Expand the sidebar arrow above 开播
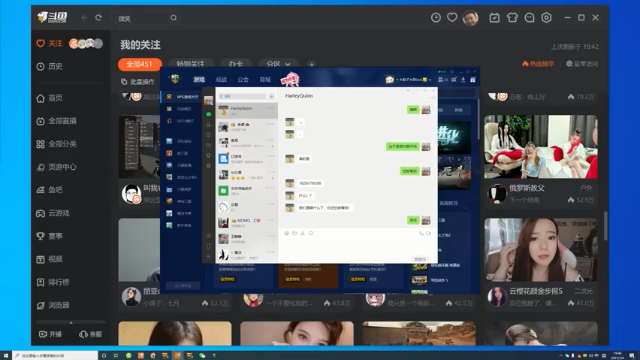This screenshot has width=640, height=360. pyautogui.click(x=71, y=322)
